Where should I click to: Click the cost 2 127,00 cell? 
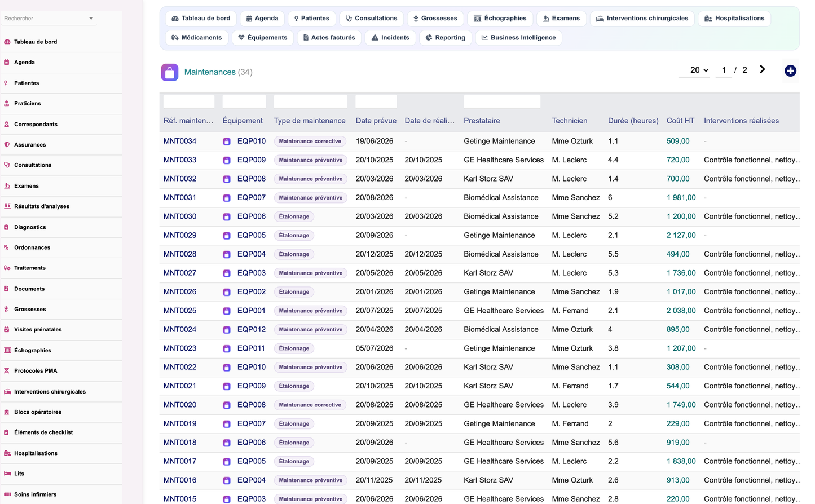point(681,235)
